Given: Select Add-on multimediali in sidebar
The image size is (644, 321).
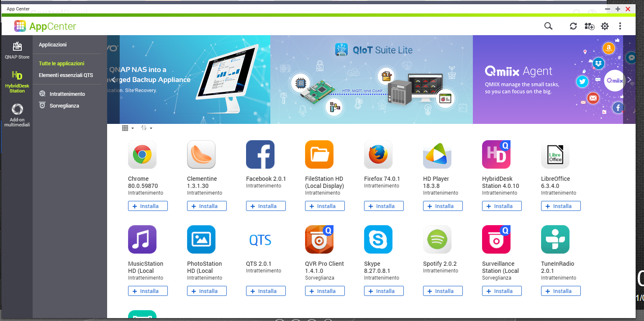Looking at the screenshot, I should pos(17,115).
